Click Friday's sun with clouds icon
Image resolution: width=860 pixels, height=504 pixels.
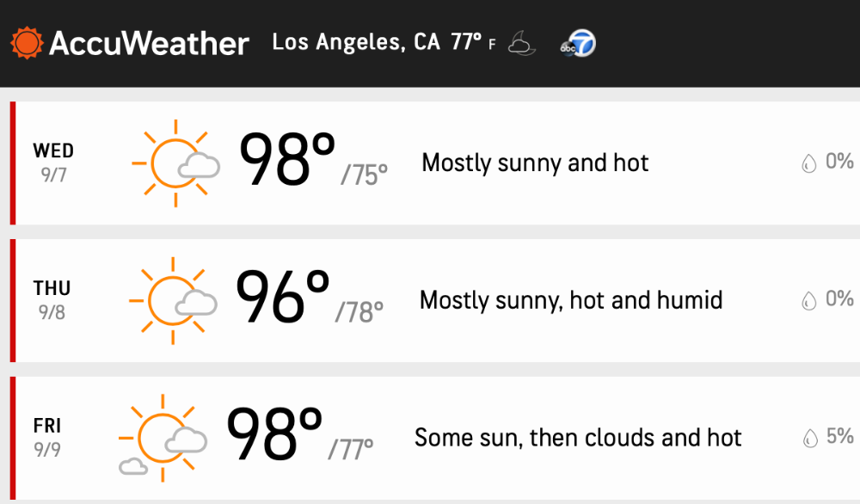pos(163,438)
